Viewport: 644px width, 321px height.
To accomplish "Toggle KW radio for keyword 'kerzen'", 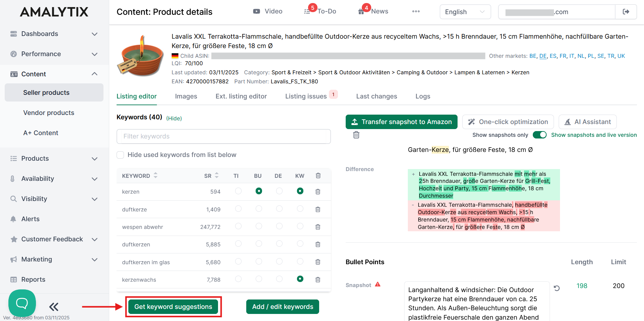I will pyautogui.click(x=300, y=191).
